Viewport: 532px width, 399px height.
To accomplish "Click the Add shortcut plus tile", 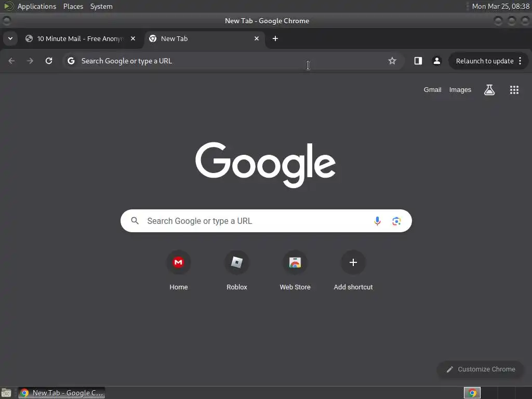I will pos(353,270).
